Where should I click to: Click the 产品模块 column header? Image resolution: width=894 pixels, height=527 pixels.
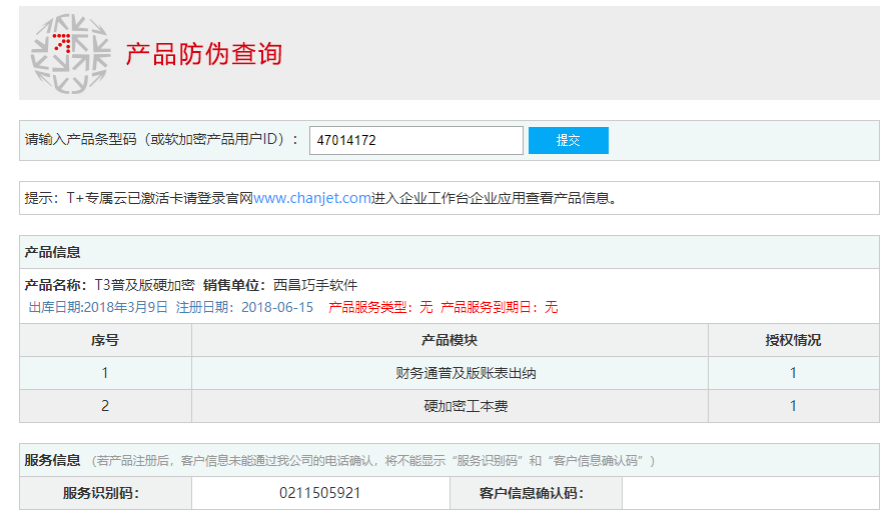pyautogui.click(x=450, y=340)
